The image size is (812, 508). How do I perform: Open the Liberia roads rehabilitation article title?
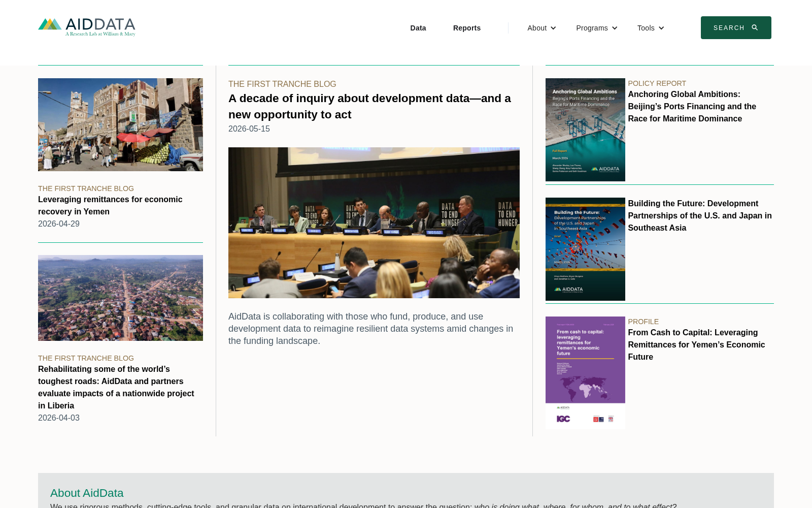[x=116, y=387]
